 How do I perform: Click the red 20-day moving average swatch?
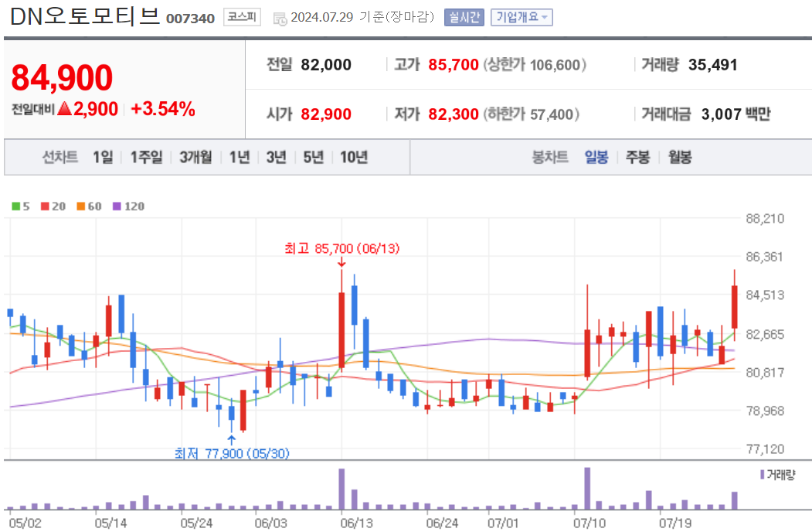[x=45, y=206]
